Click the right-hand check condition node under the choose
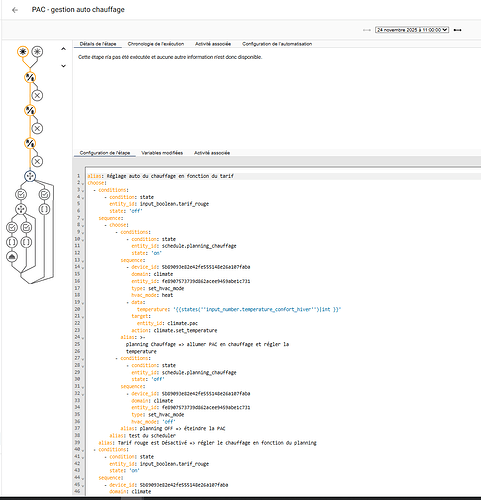The width and height of the screenshot is (481, 500). pos(44,194)
